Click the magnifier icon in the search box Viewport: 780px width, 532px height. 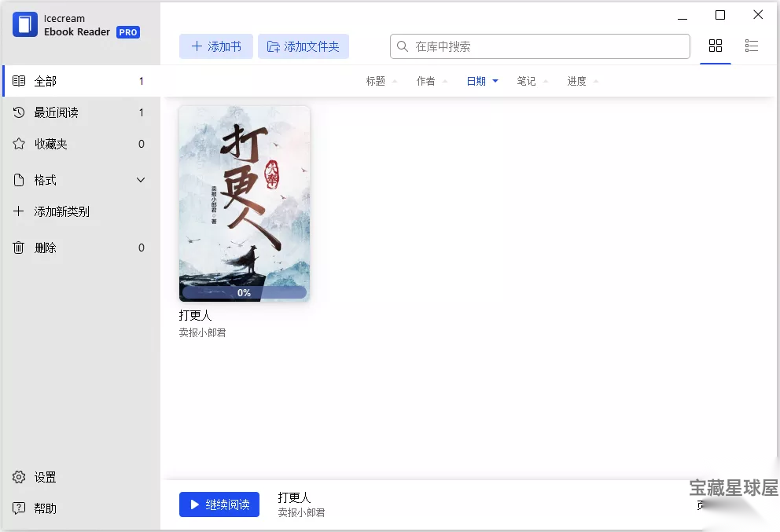point(403,46)
